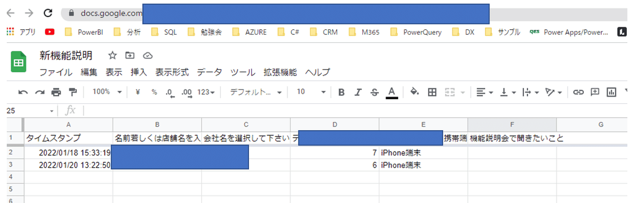
Task: Open the アプリ bookmarks shortcut
Action: point(21,32)
